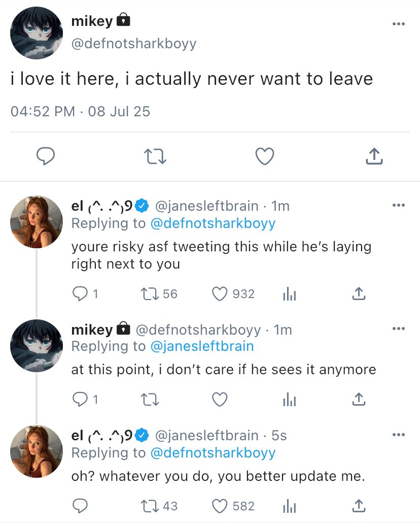Retweet the reply with 56 retweets
Image resolution: width=420 pixels, height=523 pixels.
tap(150, 293)
